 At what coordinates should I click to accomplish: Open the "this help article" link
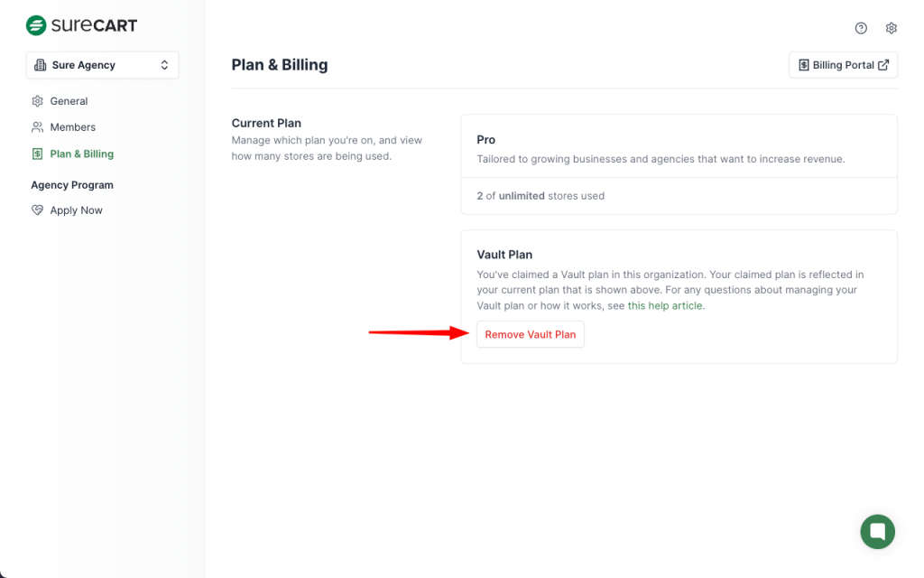point(665,306)
